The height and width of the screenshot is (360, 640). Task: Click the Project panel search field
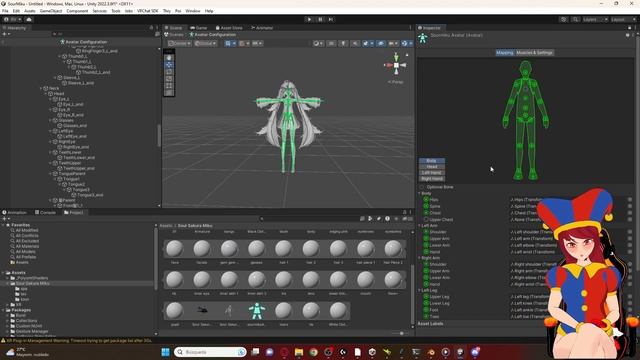pyautogui.click(x=309, y=219)
